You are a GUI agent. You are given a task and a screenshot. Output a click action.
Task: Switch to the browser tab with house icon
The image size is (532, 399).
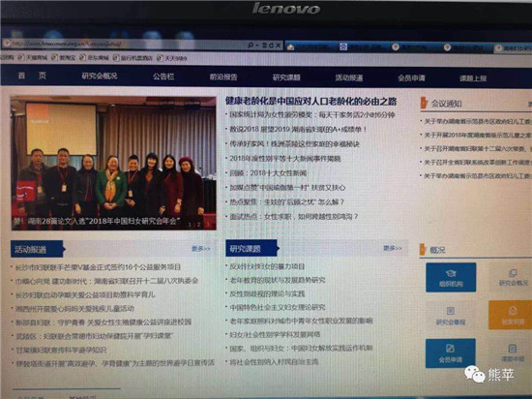[311, 46]
